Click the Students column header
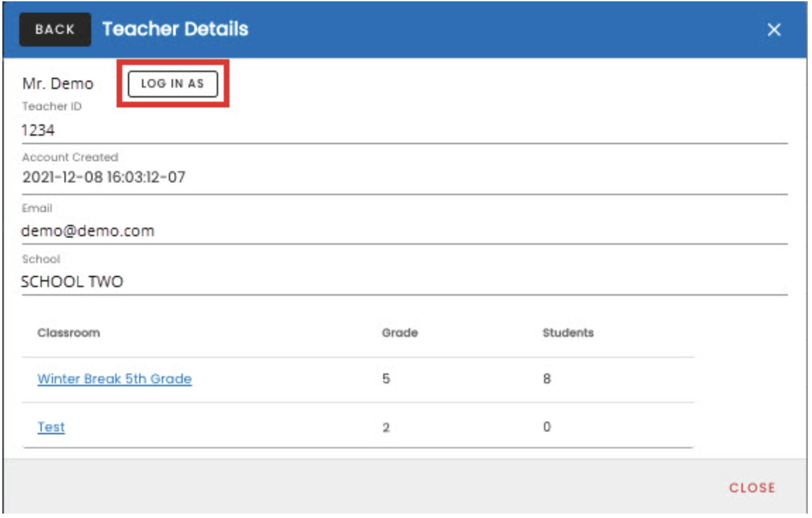812x518 pixels. 568,333
